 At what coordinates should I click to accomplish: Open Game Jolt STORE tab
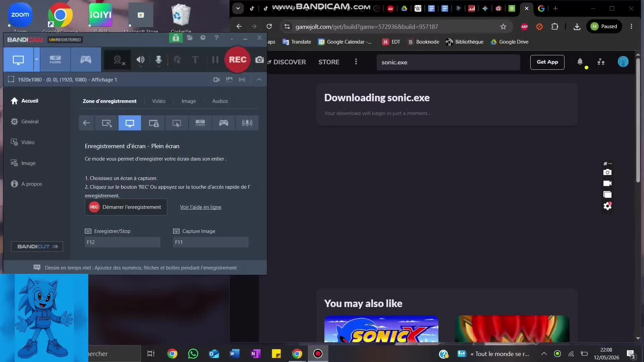click(329, 62)
